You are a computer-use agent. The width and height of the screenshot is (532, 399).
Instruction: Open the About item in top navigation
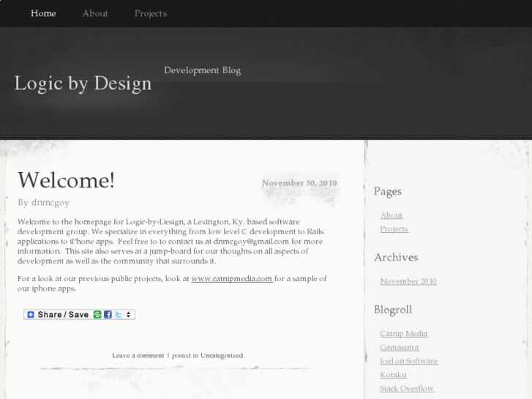click(x=95, y=13)
